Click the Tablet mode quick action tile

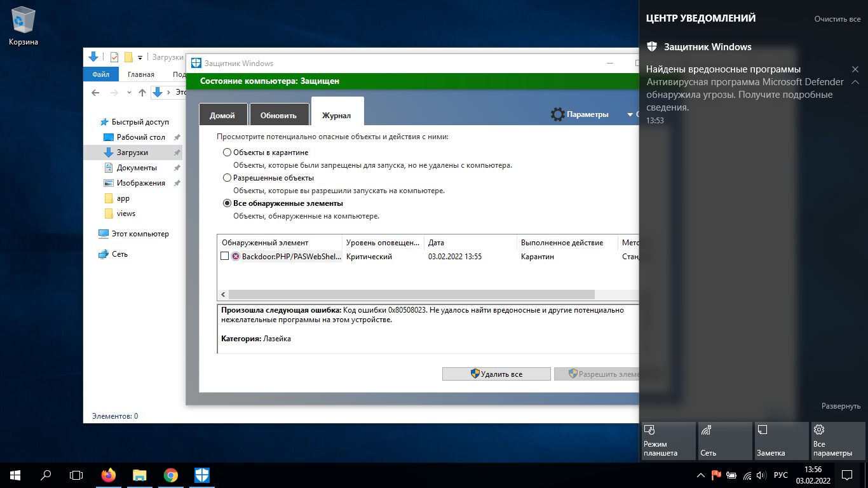click(668, 440)
